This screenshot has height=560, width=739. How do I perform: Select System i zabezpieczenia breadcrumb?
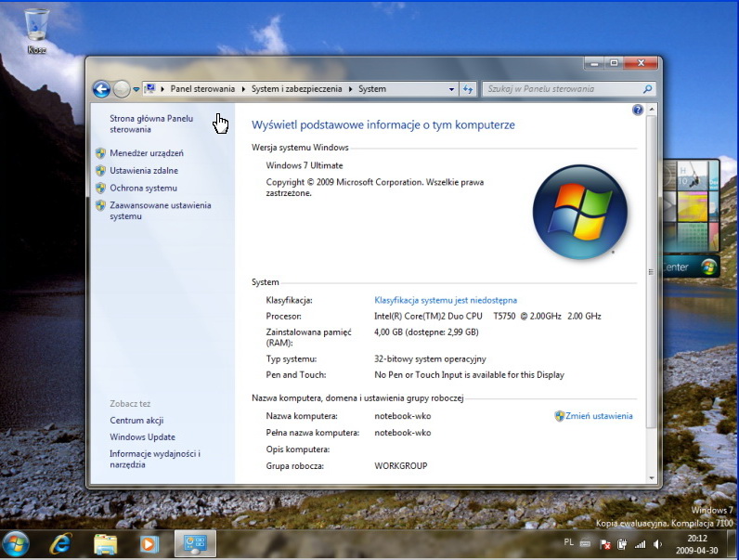pos(296,88)
